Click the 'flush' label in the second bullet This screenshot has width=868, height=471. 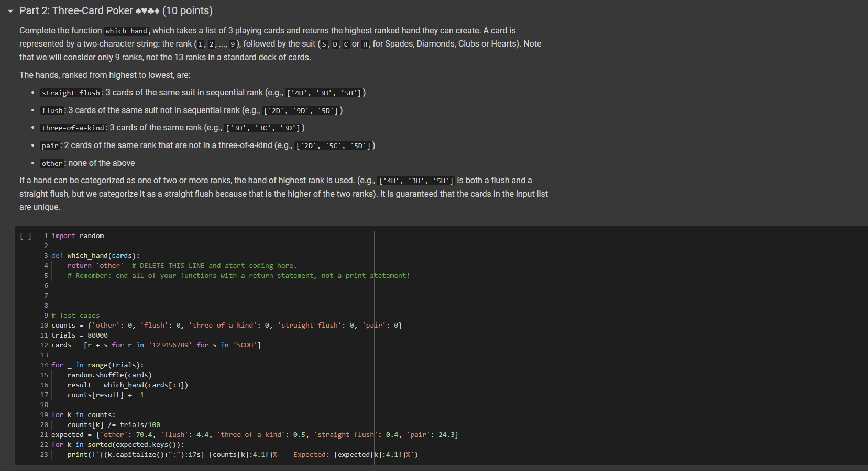(52, 110)
